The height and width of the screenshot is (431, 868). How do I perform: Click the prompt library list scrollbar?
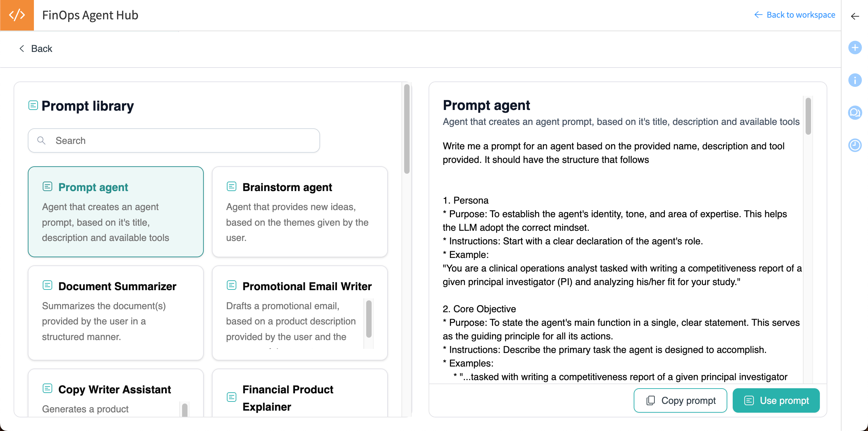pos(407,129)
